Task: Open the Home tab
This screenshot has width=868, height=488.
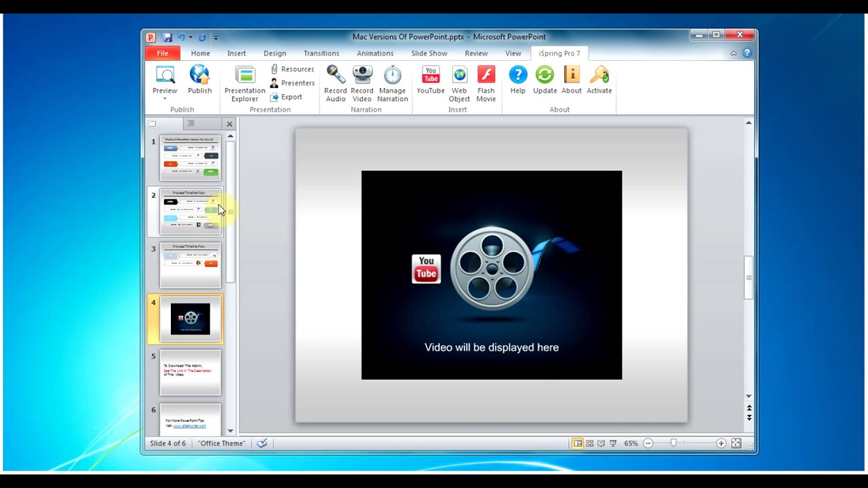Action: [x=200, y=53]
